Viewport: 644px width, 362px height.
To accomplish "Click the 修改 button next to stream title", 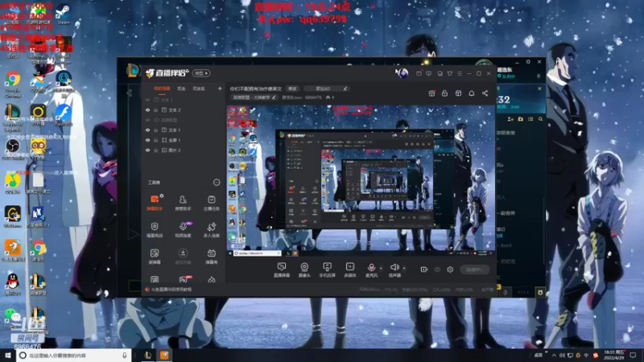I will [x=292, y=88].
